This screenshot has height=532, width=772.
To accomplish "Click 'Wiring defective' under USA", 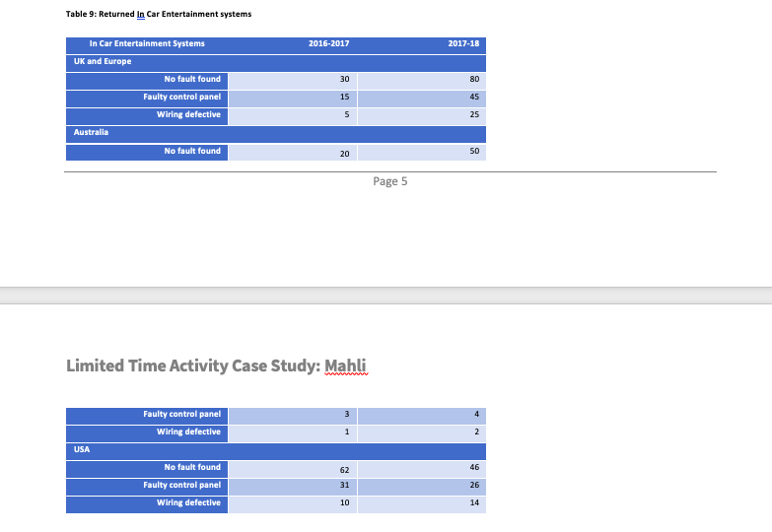I will (188, 503).
